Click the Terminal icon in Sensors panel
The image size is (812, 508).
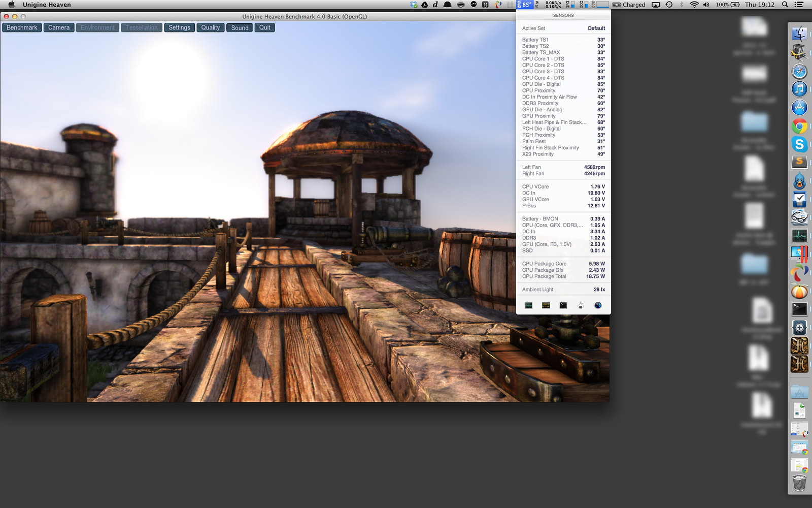(x=563, y=305)
